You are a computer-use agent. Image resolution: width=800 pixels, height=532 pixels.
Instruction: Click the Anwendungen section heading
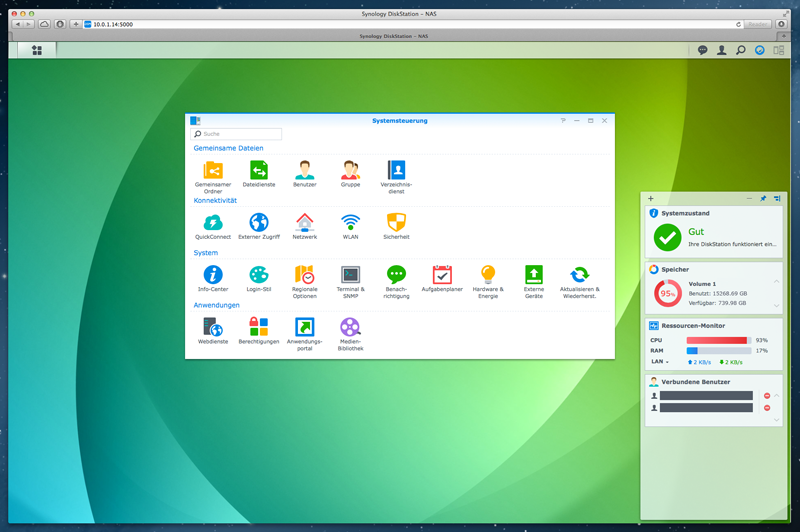pos(216,305)
